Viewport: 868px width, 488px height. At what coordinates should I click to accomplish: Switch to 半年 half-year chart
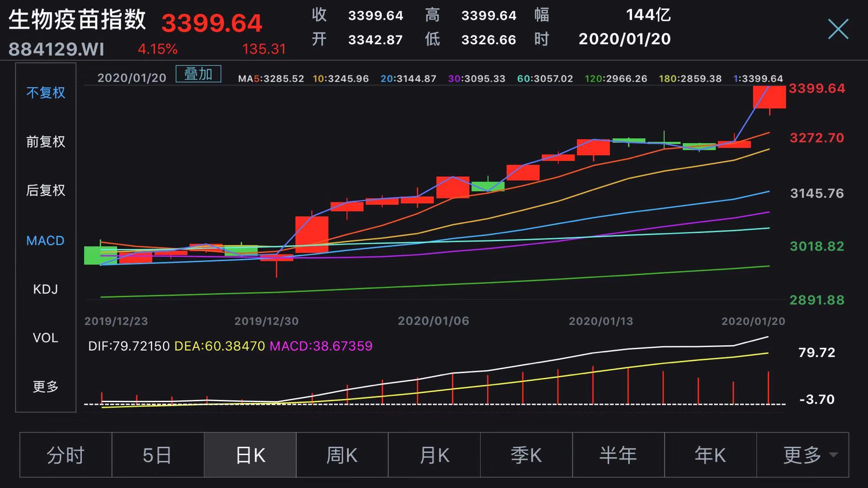tap(618, 455)
